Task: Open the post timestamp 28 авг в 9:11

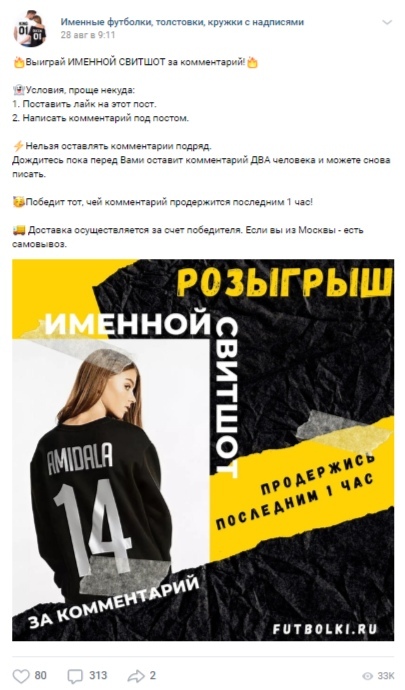Action: pyautogui.click(x=88, y=35)
